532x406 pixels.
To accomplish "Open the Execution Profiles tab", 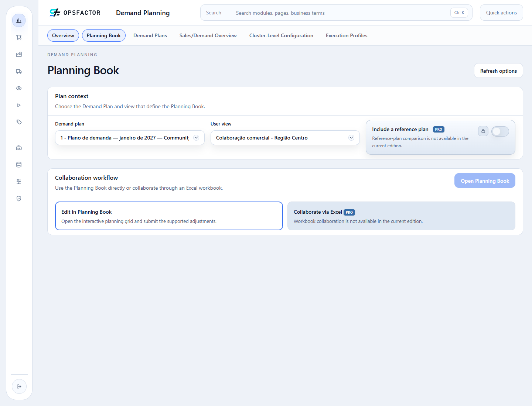I will 347,35.
